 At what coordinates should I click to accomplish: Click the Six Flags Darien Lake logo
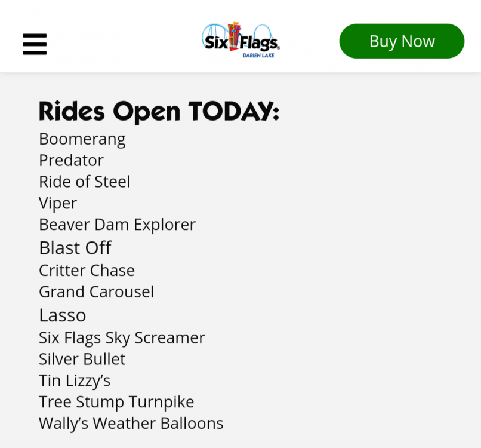tap(240, 39)
